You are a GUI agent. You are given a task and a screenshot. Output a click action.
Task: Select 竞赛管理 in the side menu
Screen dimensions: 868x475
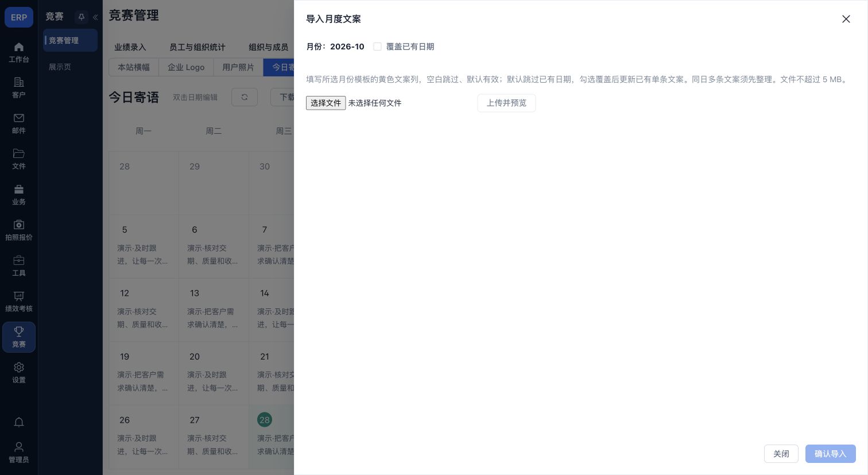pos(70,40)
